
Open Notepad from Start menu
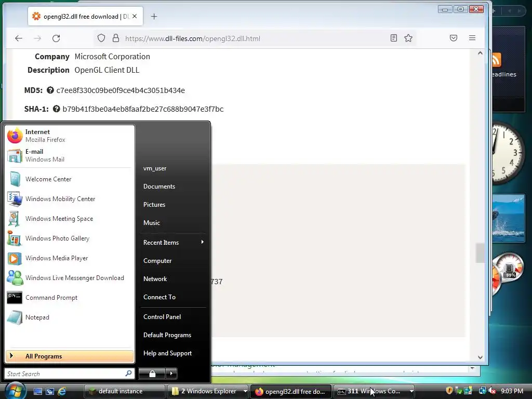(x=69, y=317)
